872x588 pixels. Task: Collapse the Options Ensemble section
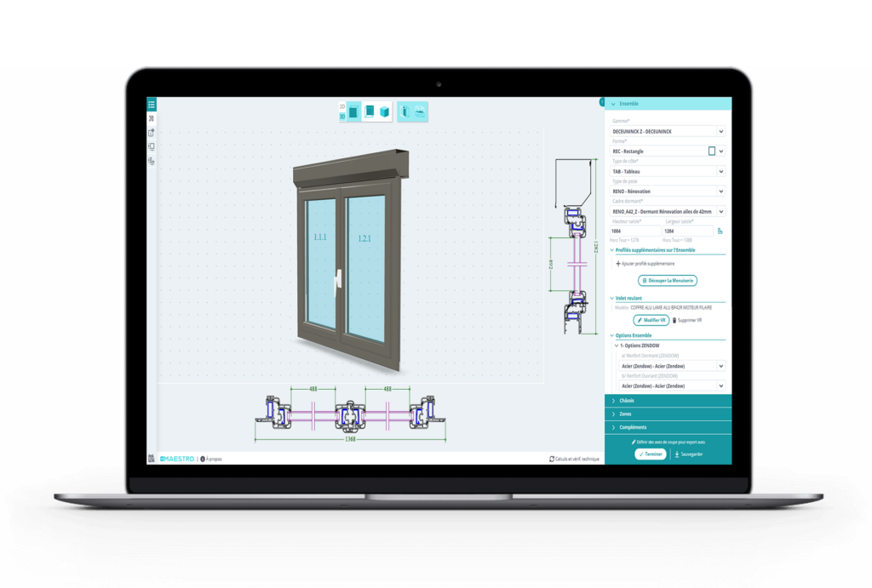pyautogui.click(x=668, y=335)
